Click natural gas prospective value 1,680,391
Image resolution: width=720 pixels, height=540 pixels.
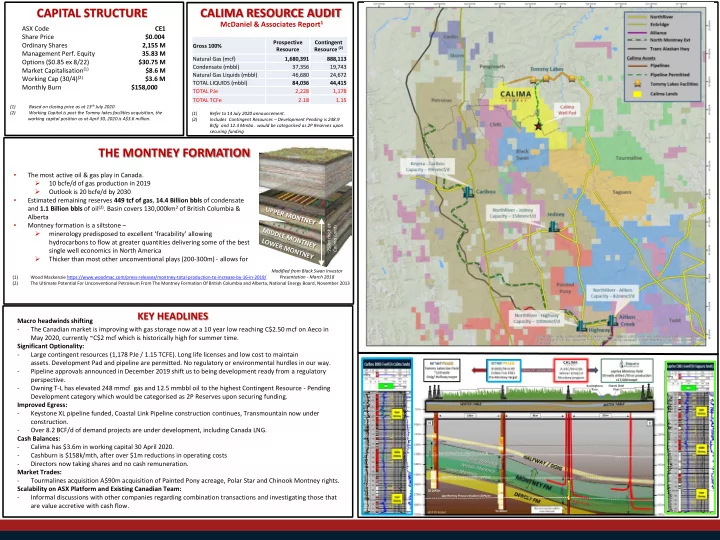297,59
